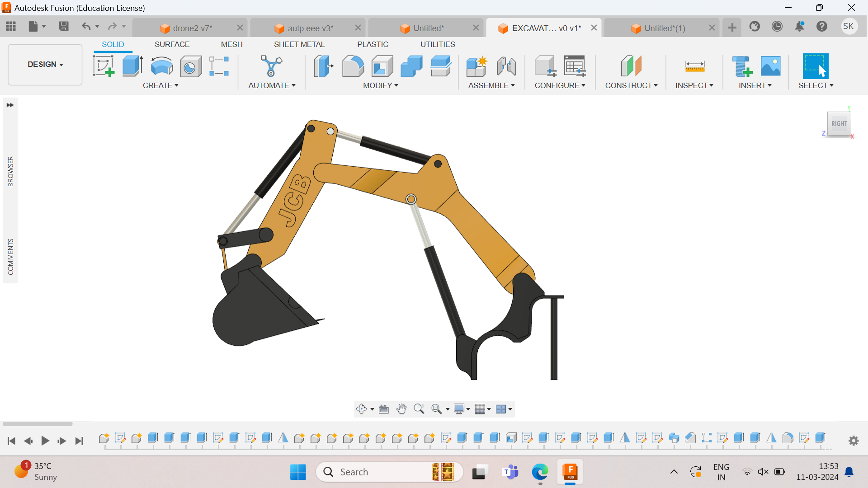The image size is (868, 488).
Task: Toggle the grid settings in navigation bar
Action: tap(480, 409)
